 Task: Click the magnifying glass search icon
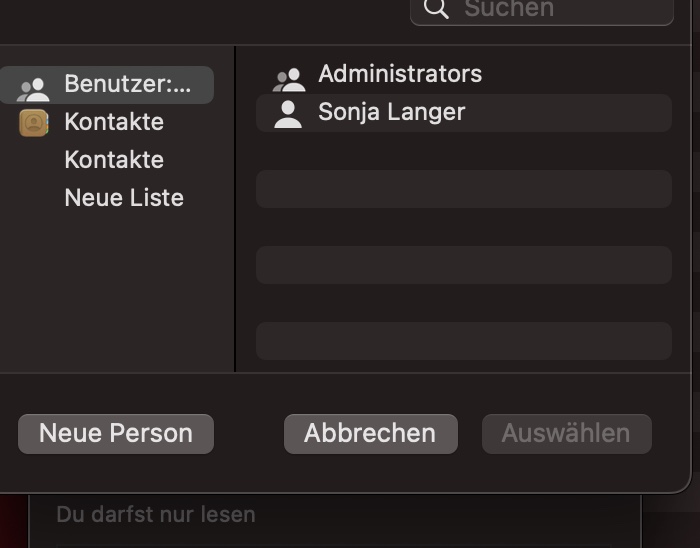(436, 8)
